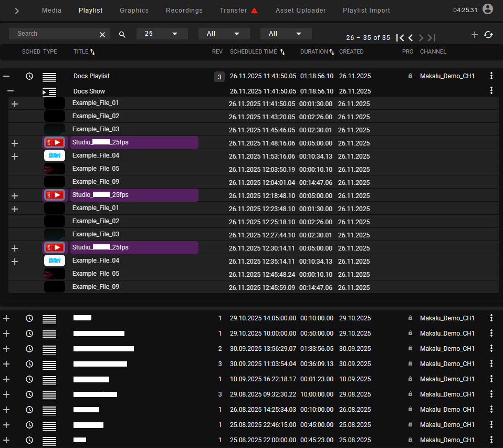
Task: Toggle schedule clock on Docs Playlist row
Action: click(x=29, y=76)
